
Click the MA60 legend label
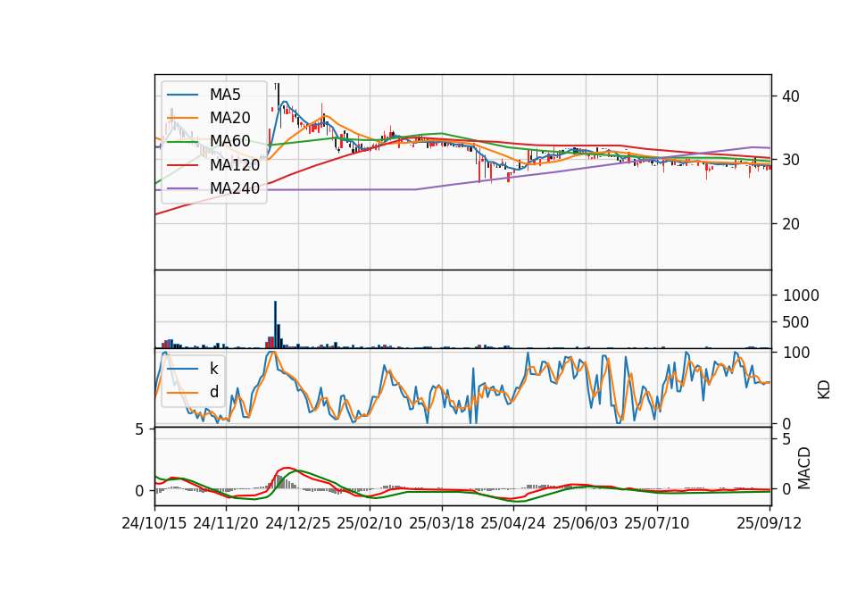click(x=229, y=142)
